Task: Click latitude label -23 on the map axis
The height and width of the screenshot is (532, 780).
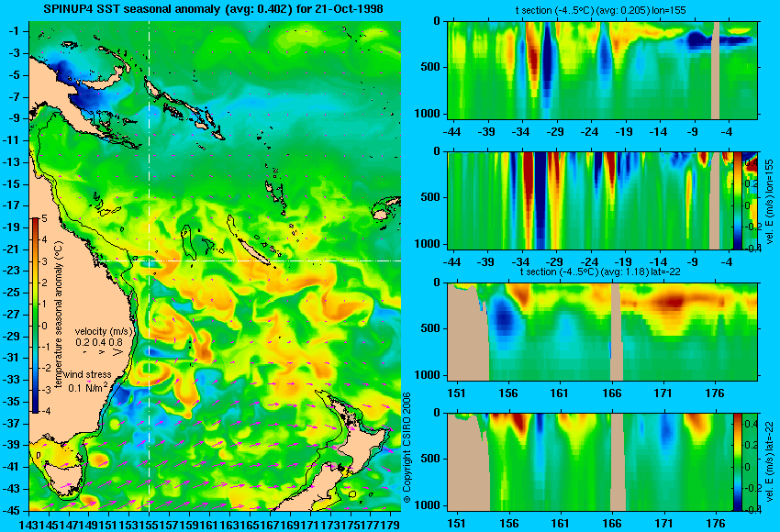Action: tap(11, 271)
